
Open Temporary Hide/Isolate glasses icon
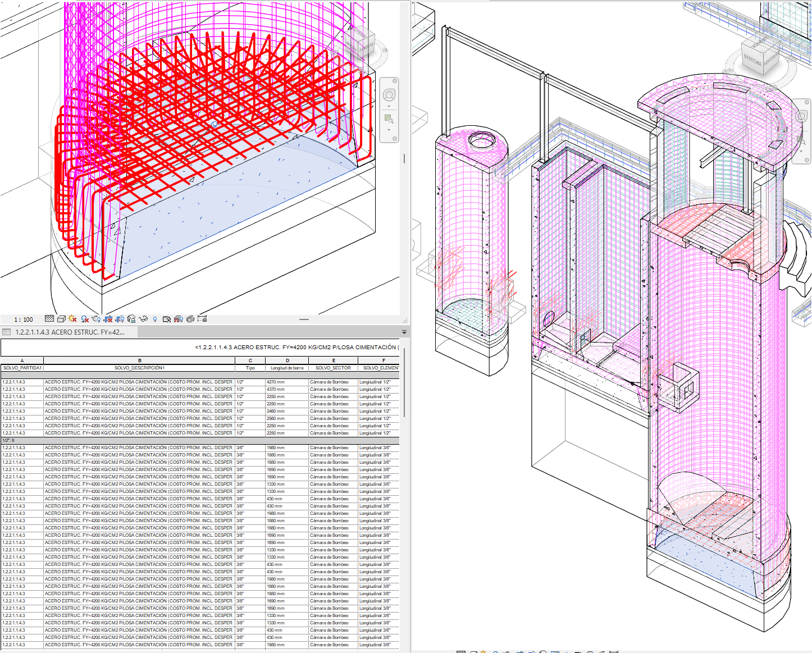pyautogui.click(x=143, y=319)
